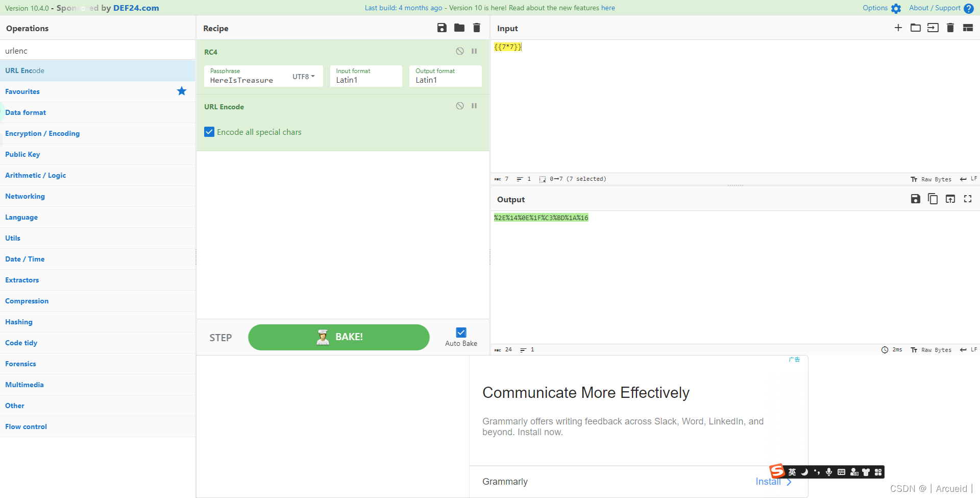This screenshot has height=498, width=980.
Task: Expand the Hashing category
Action: [97, 322]
